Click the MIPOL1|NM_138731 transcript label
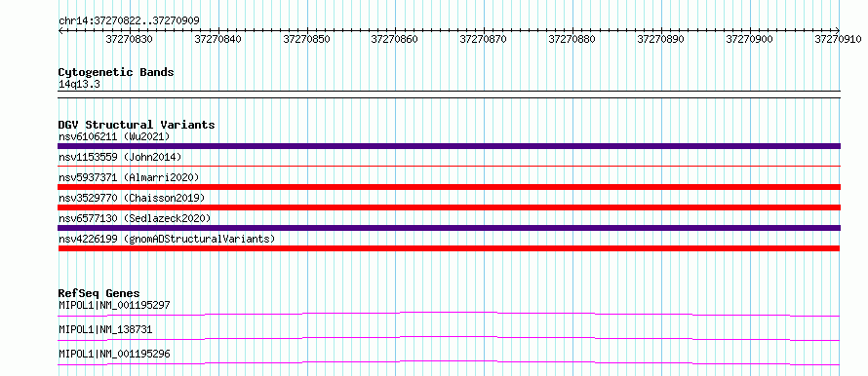This screenshot has height=376, width=868. point(105,329)
